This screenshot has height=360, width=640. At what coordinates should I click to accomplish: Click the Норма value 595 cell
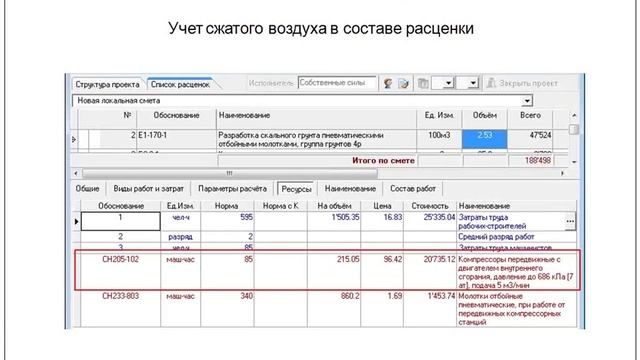pyautogui.click(x=227, y=221)
